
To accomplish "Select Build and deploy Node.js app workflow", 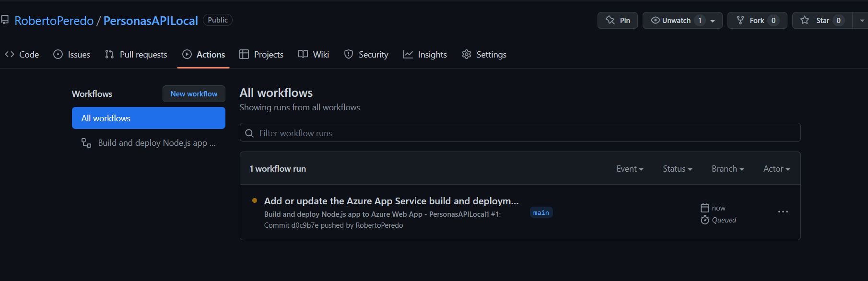I will coord(149,143).
